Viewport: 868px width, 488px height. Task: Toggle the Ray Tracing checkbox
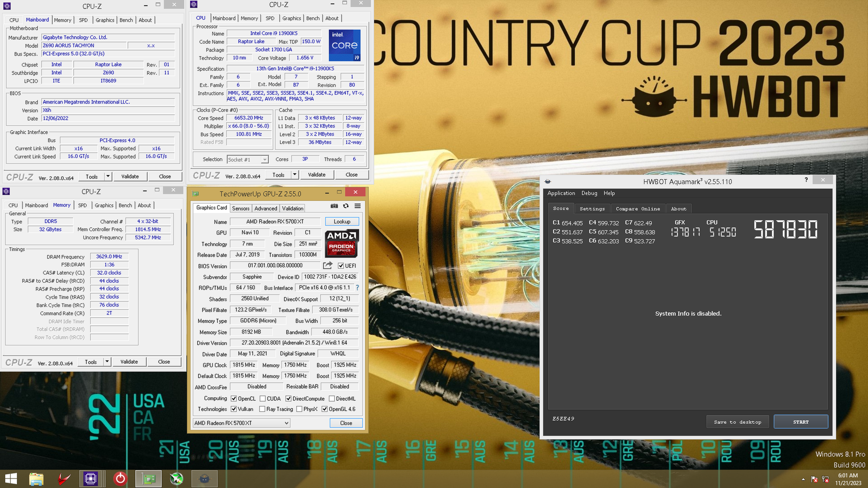pos(262,409)
